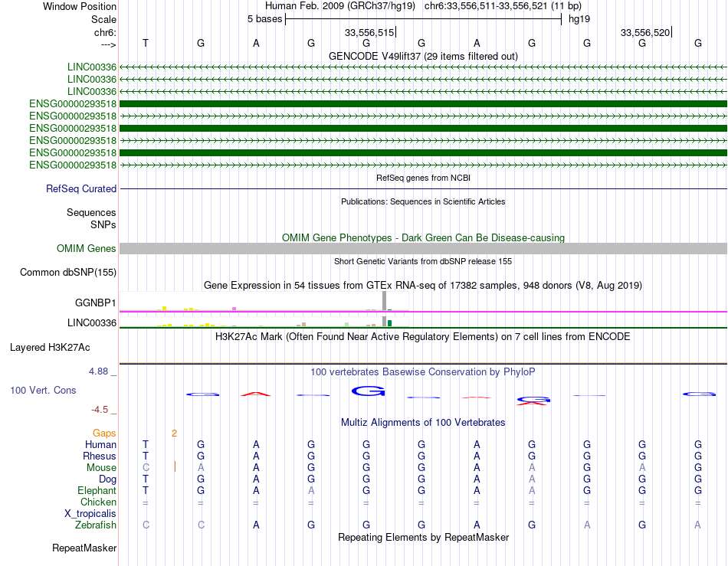Click the H3K27Ac Mark ENCODE track title
The width and height of the screenshot is (728, 566).
tap(423, 336)
